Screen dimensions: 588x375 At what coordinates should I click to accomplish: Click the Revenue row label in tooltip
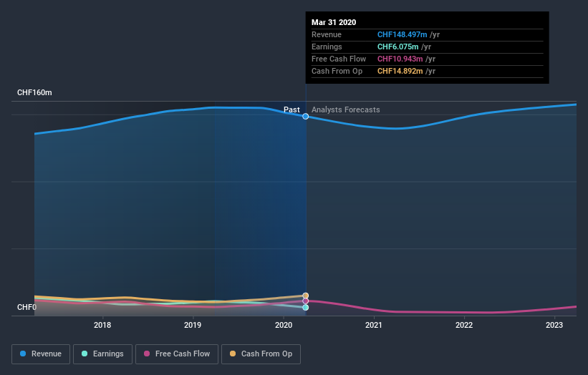(327, 34)
